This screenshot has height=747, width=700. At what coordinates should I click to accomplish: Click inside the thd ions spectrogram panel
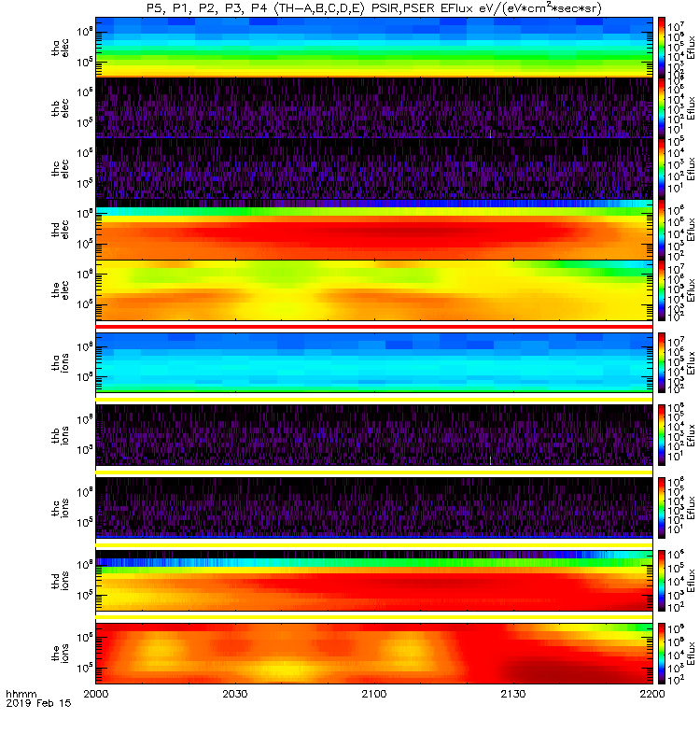[374, 581]
